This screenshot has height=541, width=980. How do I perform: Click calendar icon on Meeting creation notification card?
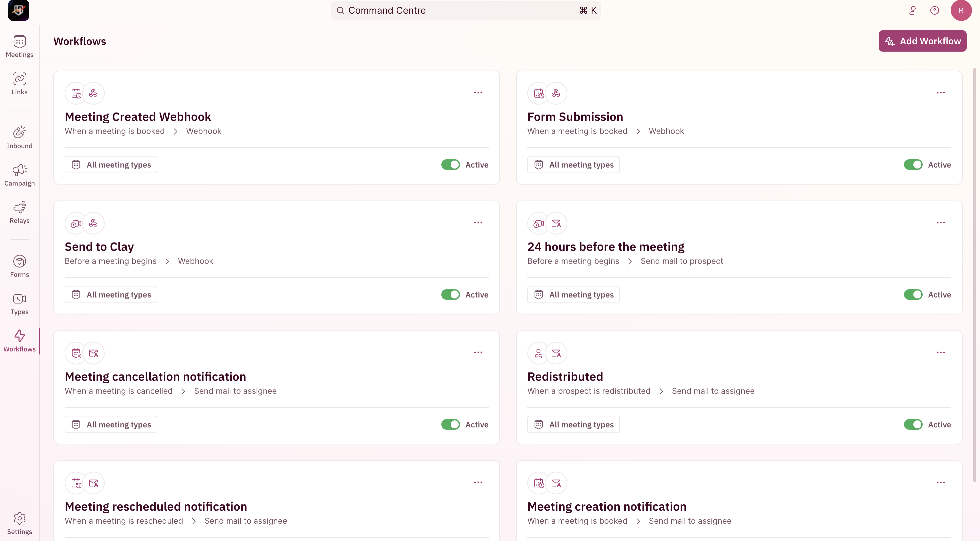coord(539,483)
